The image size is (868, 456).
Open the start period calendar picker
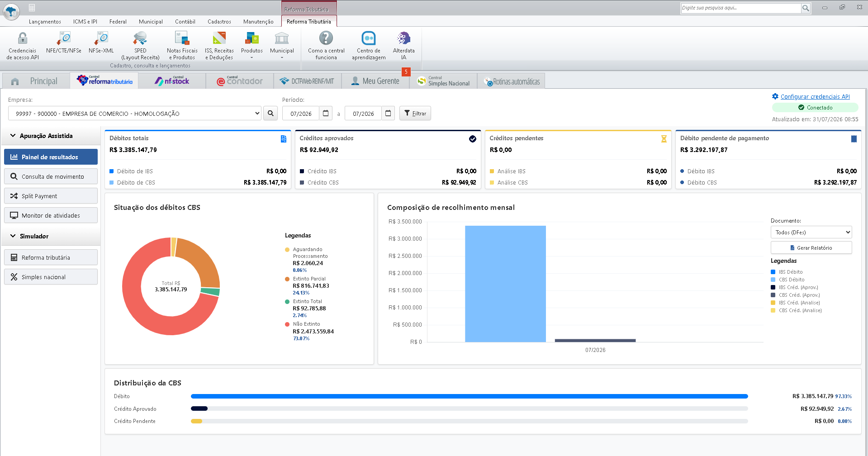pyautogui.click(x=326, y=114)
